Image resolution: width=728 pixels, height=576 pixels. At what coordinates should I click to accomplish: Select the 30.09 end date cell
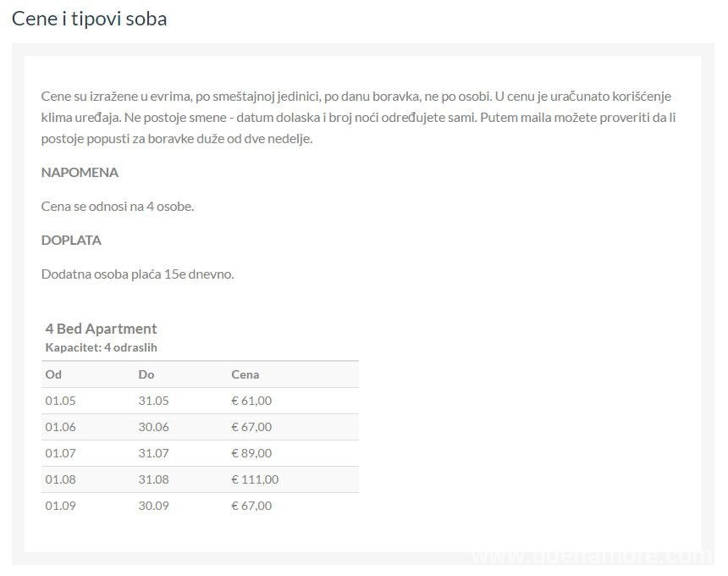[x=154, y=506]
